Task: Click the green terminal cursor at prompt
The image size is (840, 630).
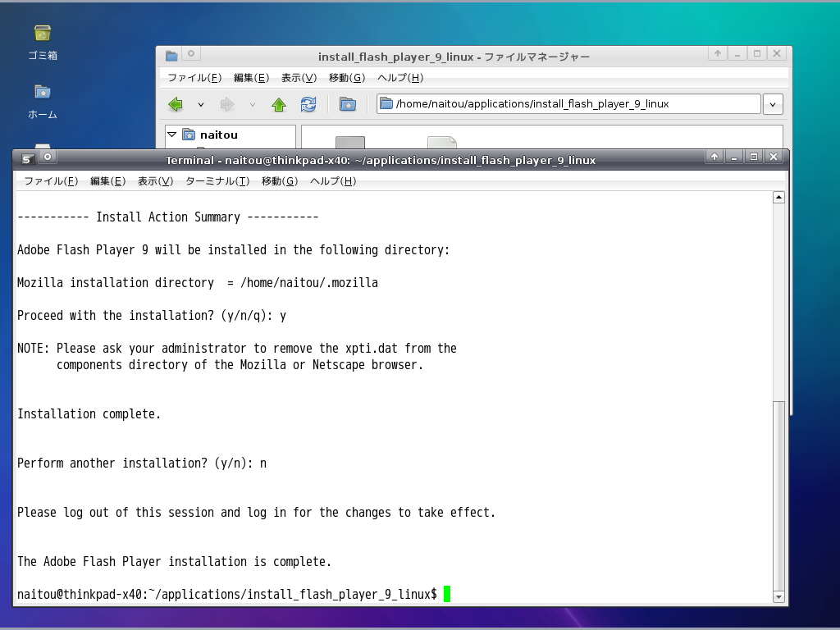Action: coord(447,594)
